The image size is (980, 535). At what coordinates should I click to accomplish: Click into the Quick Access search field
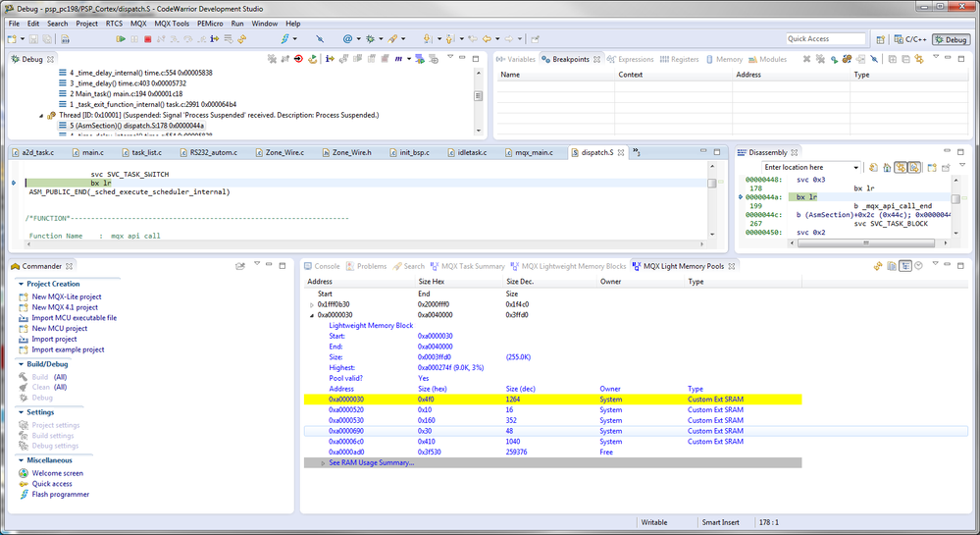pyautogui.click(x=825, y=39)
